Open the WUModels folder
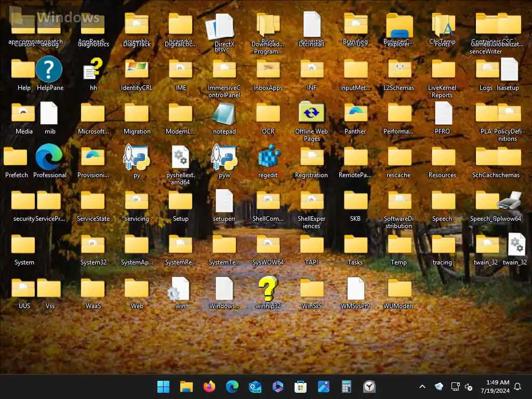Screen dimensions: 532x399 click(x=400, y=288)
